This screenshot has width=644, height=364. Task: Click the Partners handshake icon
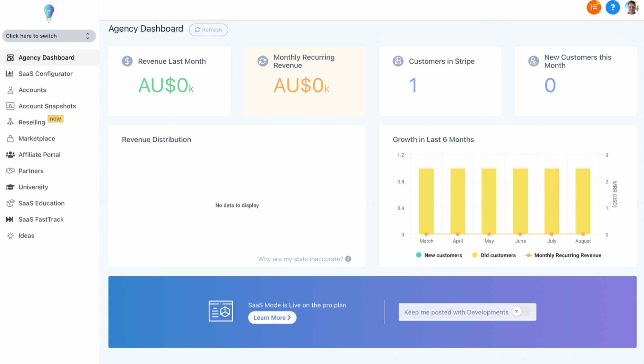tap(10, 171)
